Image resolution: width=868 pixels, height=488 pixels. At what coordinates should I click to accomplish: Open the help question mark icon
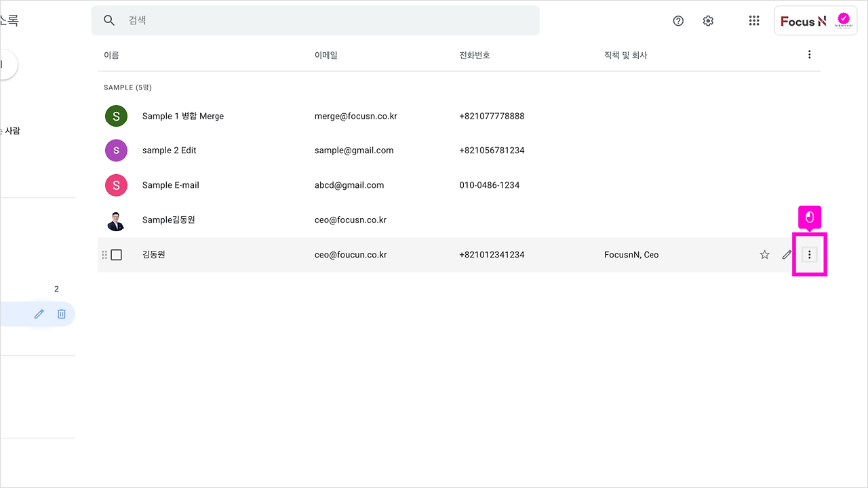(678, 21)
